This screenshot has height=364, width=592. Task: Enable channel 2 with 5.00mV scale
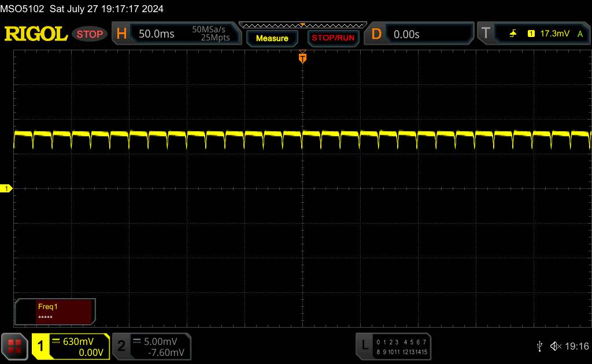[x=151, y=346]
